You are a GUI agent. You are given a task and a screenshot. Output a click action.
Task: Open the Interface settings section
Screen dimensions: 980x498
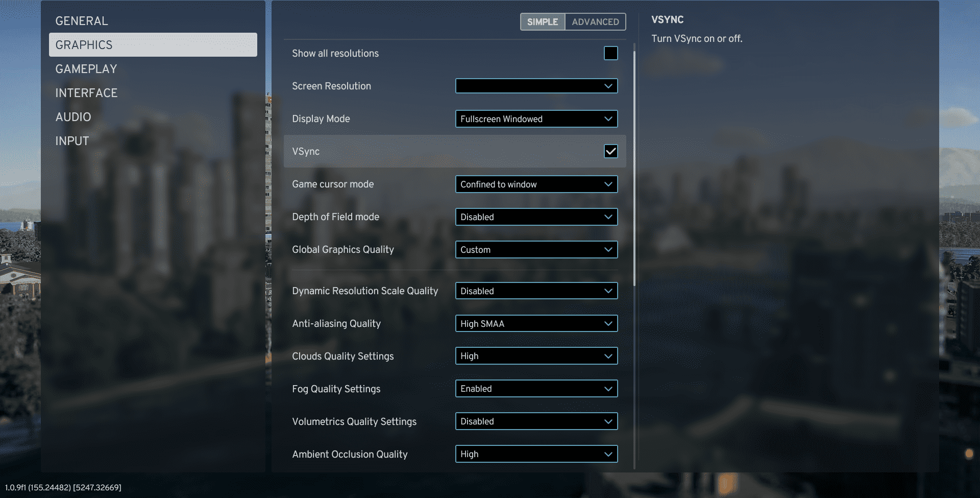click(x=86, y=93)
